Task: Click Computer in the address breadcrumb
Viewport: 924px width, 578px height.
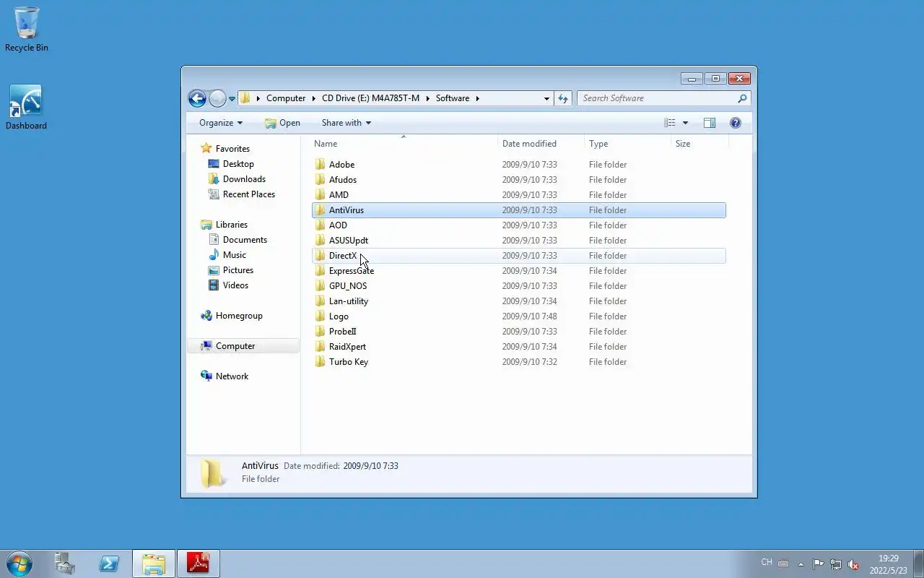Action: (286, 98)
